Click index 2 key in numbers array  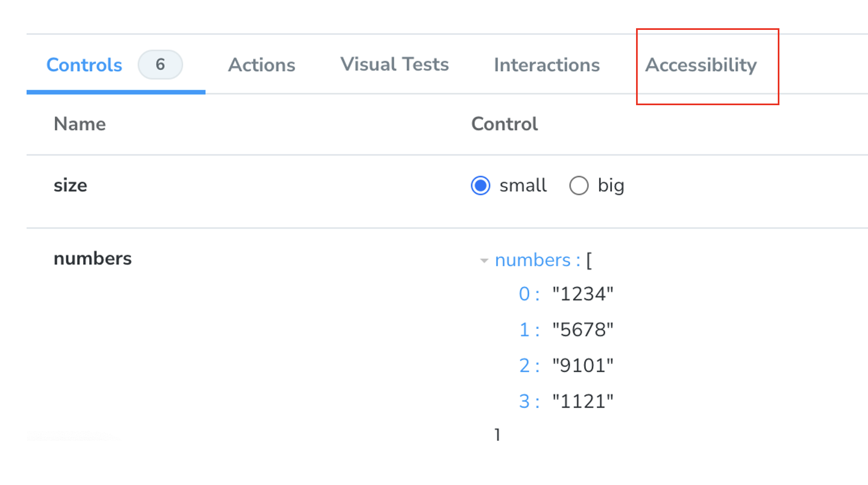(x=525, y=365)
